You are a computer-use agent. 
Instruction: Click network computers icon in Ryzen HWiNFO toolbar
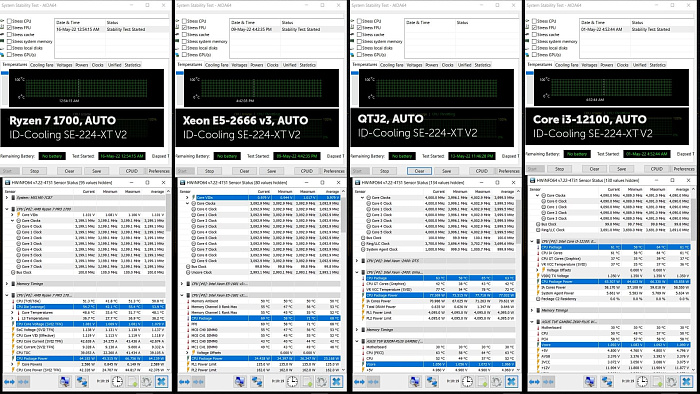(82, 382)
